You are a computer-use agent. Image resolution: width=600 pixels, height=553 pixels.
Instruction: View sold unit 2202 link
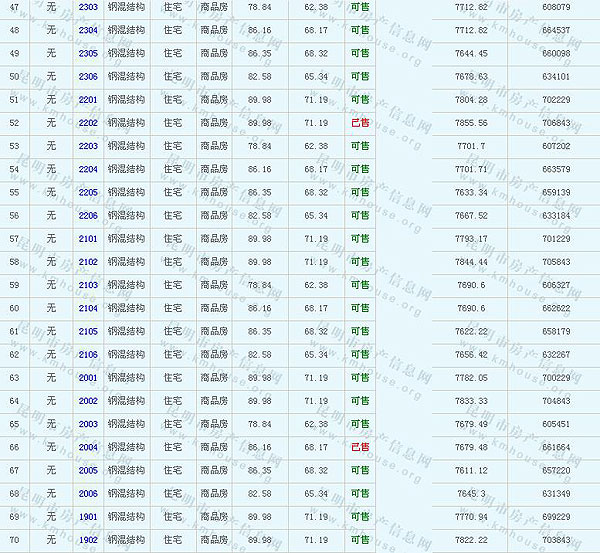(x=88, y=123)
